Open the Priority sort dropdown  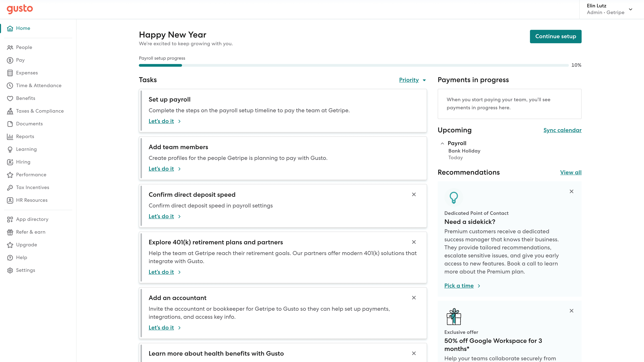point(412,80)
